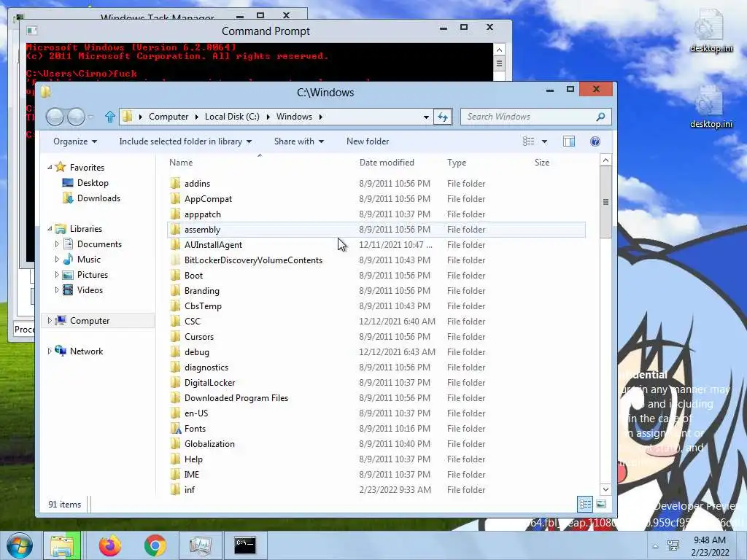
Task: Click the search magnifier icon
Action: [600, 117]
